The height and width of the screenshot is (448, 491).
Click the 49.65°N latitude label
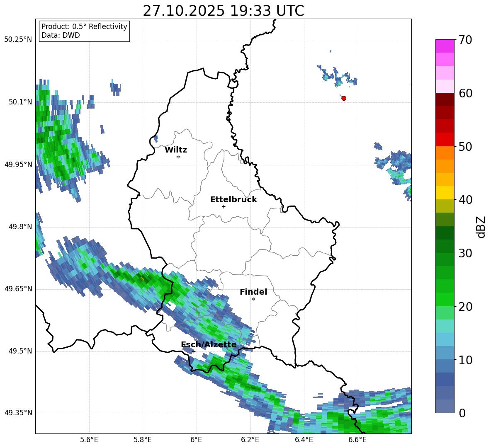tap(18, 289)
